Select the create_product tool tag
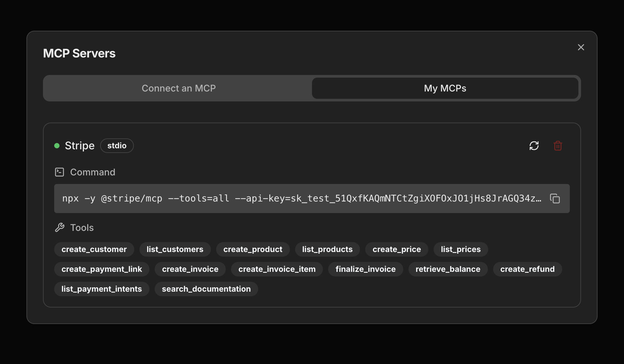Viewport: 624px width, 364px height. (253, 249)
